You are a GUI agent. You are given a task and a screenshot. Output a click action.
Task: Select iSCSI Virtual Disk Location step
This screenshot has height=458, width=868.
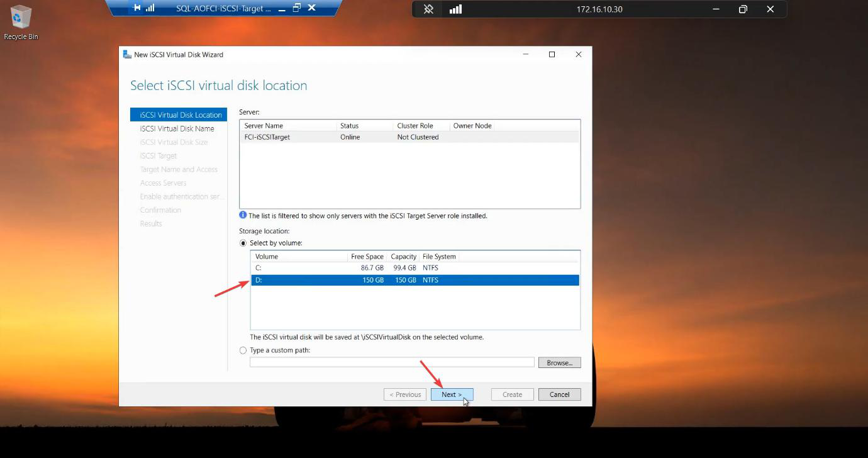click(x=179, y=115)
